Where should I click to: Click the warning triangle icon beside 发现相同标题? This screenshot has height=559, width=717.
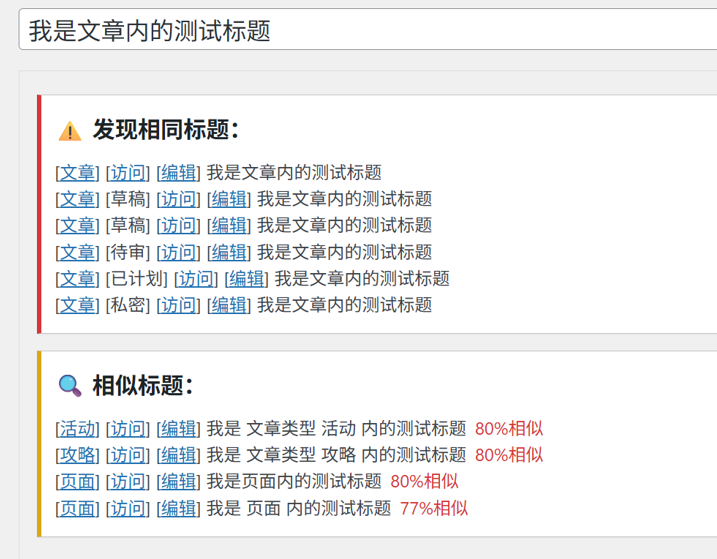pyautogui.click(x=70, y=131)
